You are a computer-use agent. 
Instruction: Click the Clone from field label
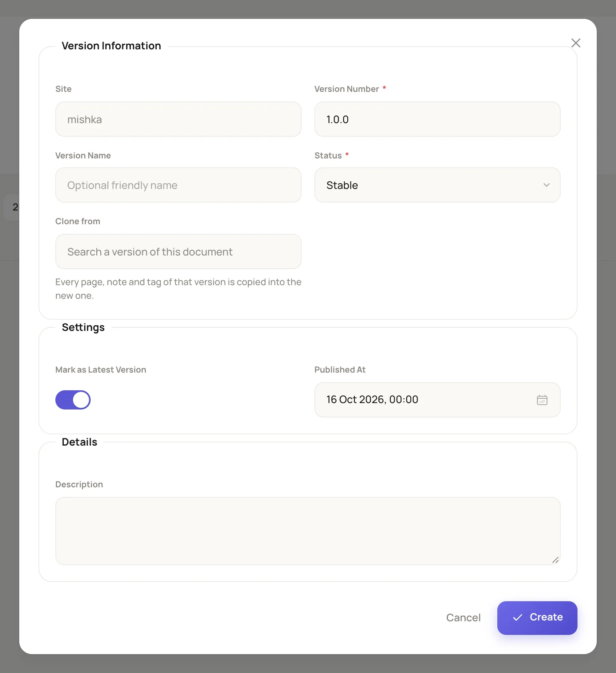point(78,221)
